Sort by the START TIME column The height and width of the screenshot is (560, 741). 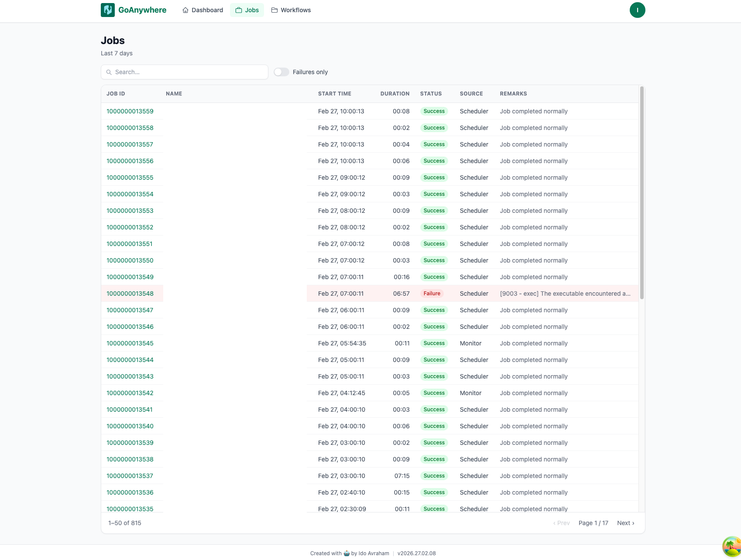point(334,93)
